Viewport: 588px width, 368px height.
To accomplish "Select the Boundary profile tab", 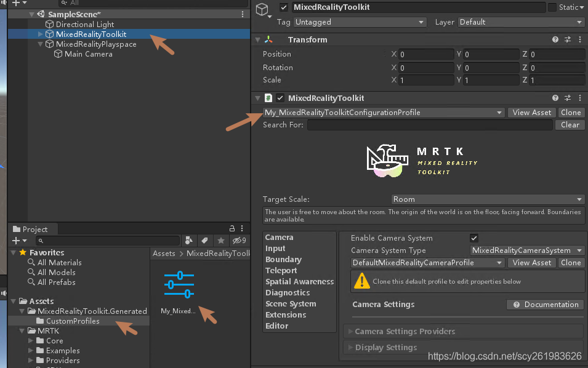I will (x=283, y=259).
